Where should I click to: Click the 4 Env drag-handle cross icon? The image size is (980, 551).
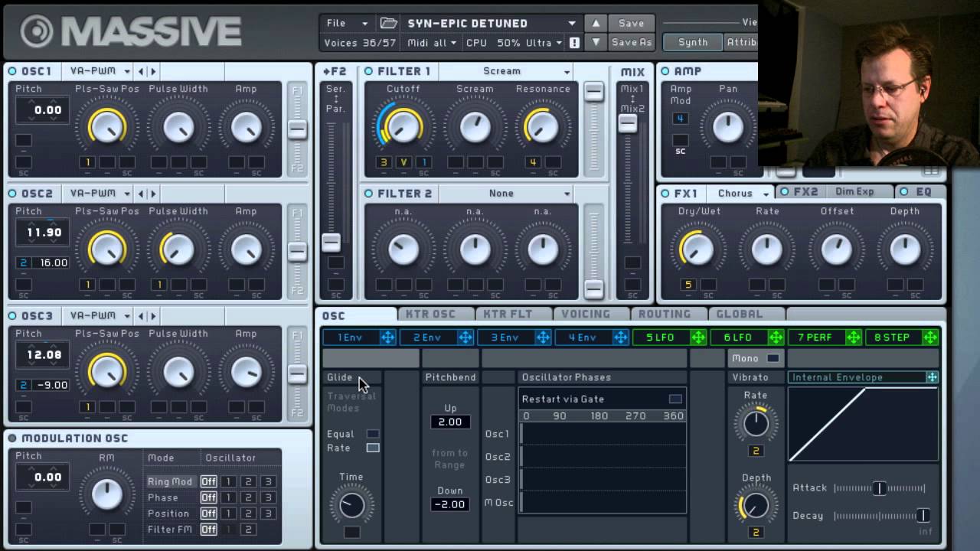[621, 337]
